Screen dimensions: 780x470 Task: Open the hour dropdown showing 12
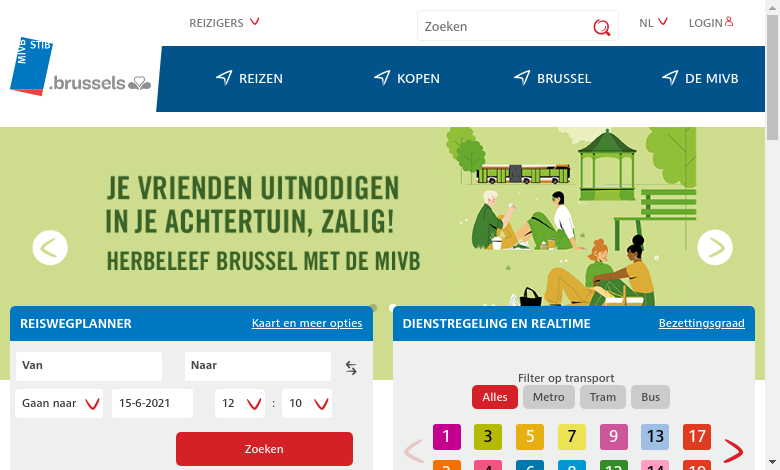[x=240, y=403]
